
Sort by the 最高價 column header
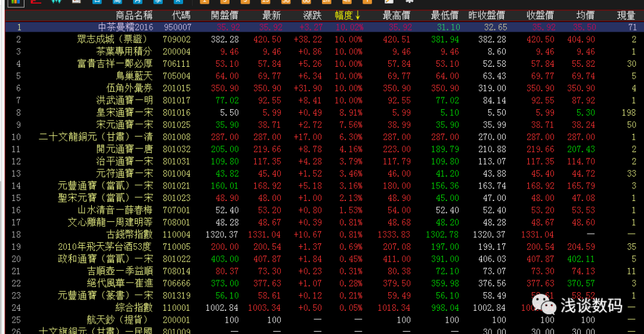point(397,16)
